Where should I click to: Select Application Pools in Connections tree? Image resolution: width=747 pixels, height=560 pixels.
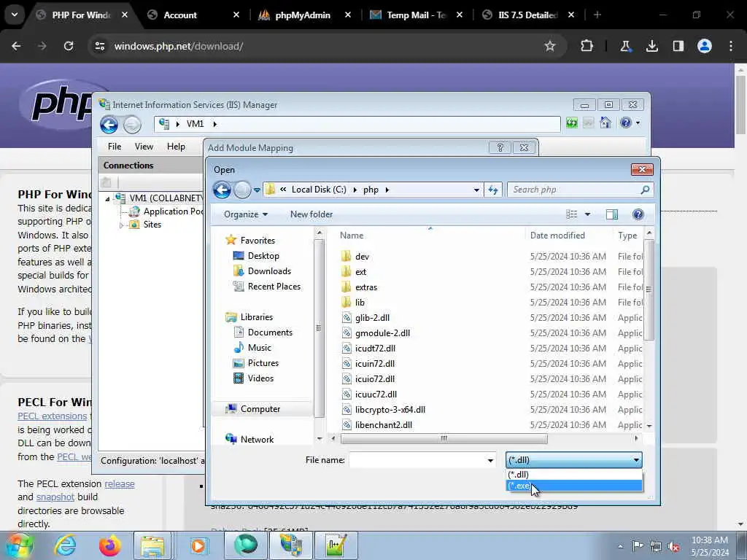173,211
